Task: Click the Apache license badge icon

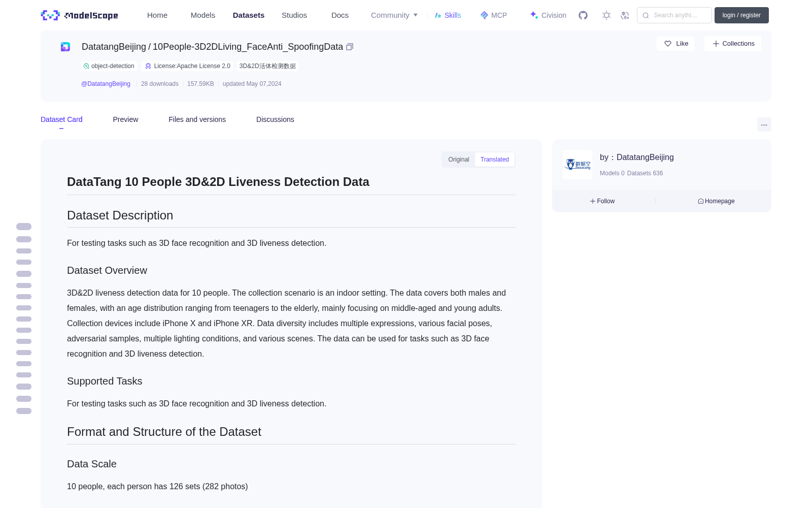Action: pos(148,66)
